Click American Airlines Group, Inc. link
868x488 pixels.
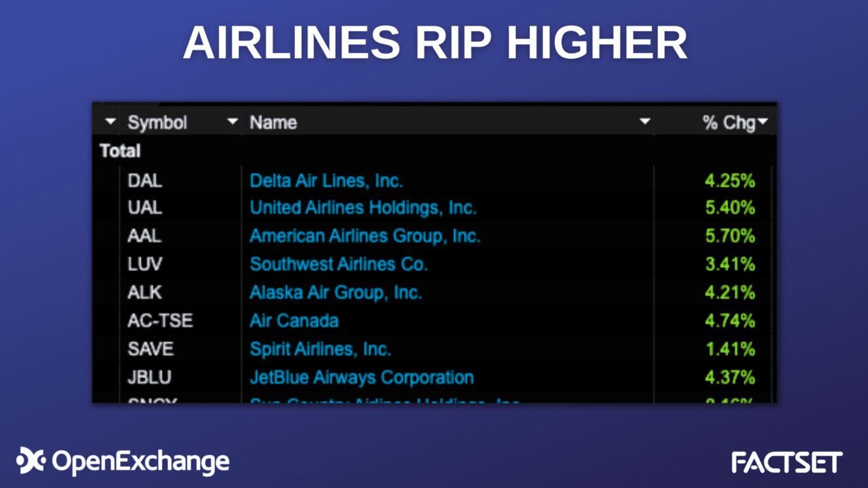tap(365, 236)
